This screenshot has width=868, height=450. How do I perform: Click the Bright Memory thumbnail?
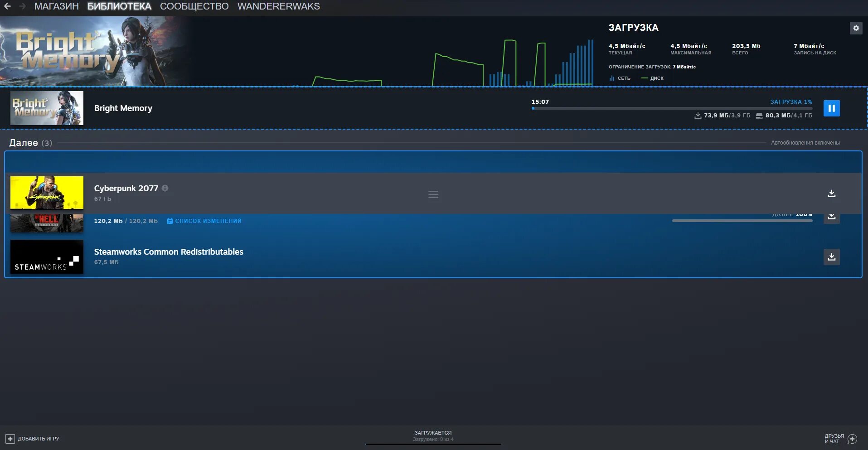(47, 108)
